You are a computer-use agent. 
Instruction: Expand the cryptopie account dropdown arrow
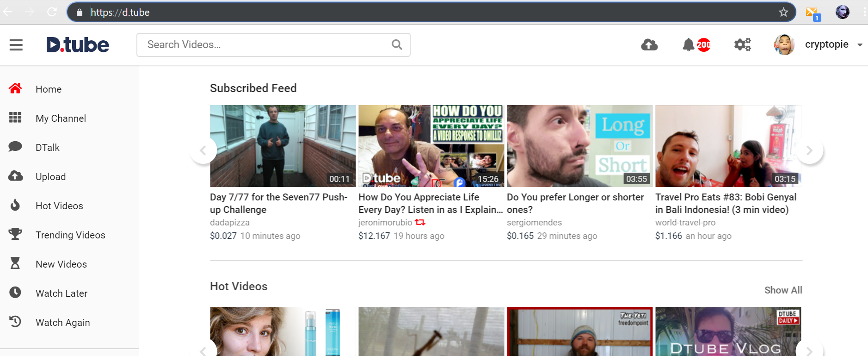pyautogui.click(x=860, y=45)
